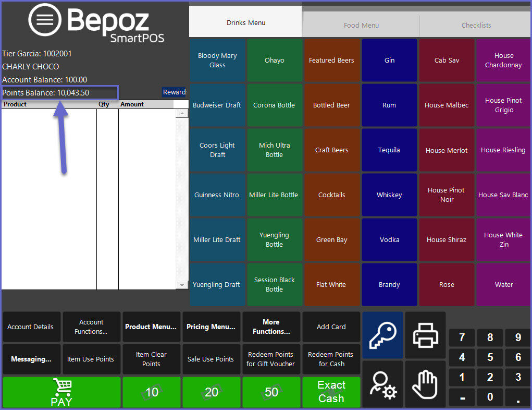Click the key icon button
Image resolution: width=532 pixels, height=410 pixels.
pos(382,335)
